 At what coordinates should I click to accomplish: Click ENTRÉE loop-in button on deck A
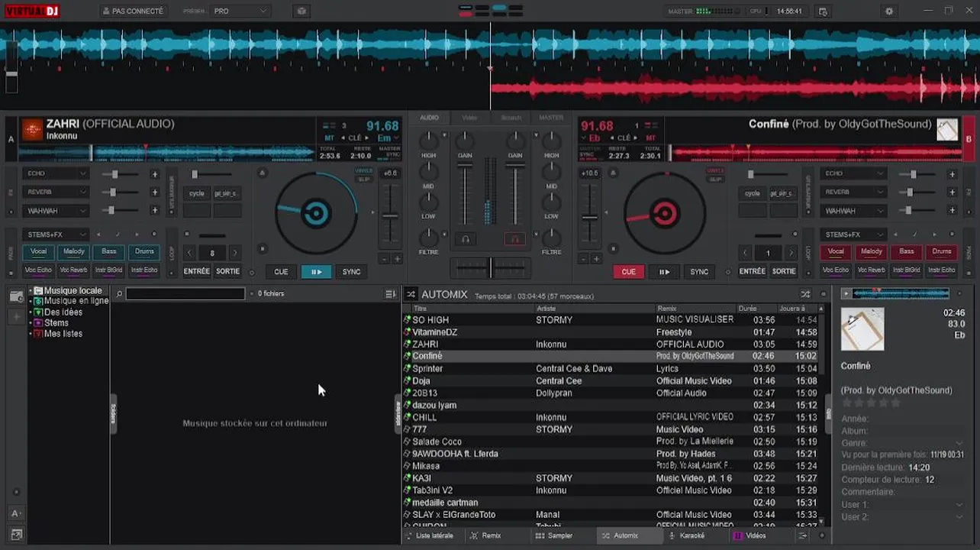point(196,271)
